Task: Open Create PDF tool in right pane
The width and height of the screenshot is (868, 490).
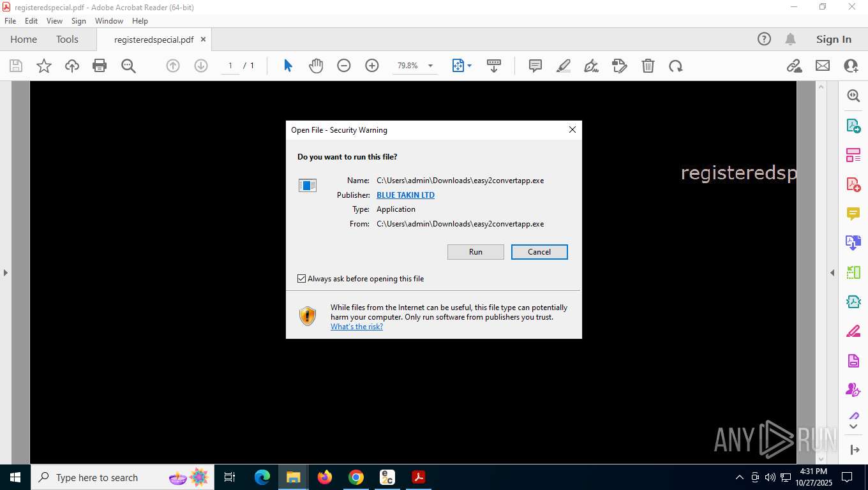Action: tap(853, 184)
